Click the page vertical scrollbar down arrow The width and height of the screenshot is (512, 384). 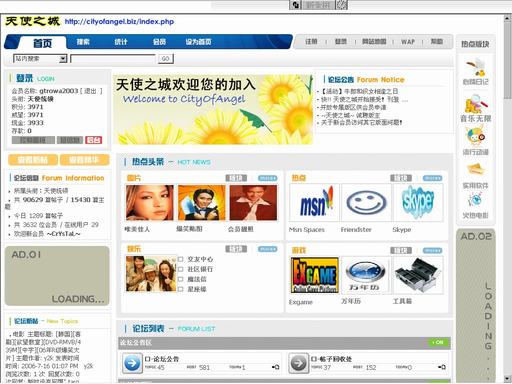(x=507, y=379)
